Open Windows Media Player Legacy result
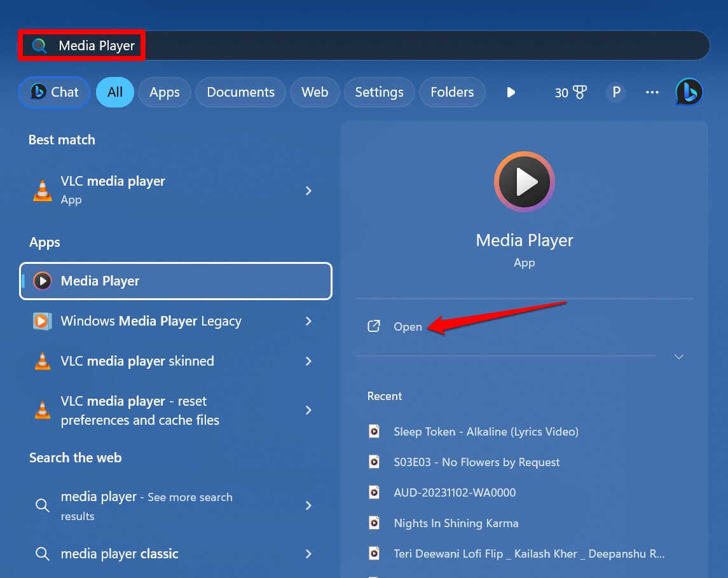The image size is (728, 578). pyautogui.click(x=175, y=321)
